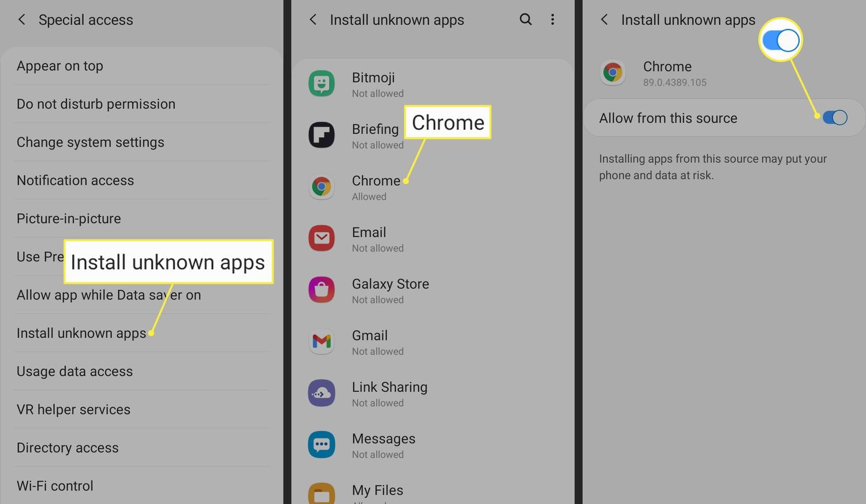The height and width of the screenshot is (504, 866).
Task: Open Appear on top setting
Action: point(142,66)
